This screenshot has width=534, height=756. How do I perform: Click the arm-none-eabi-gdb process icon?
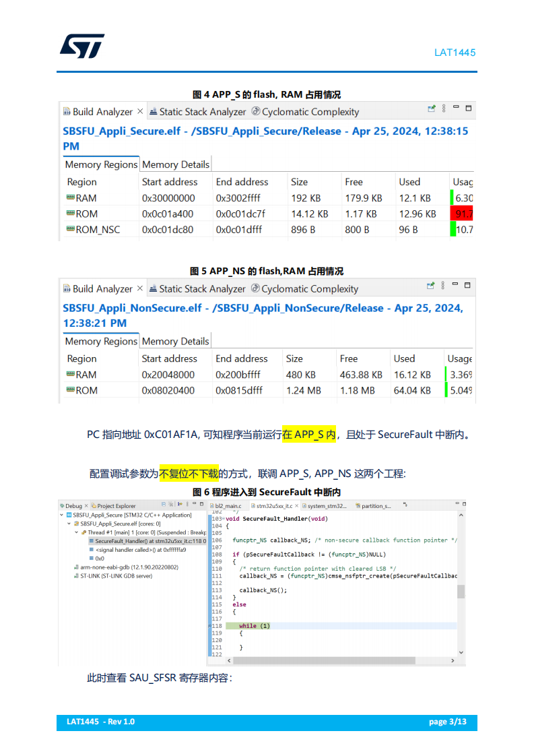[75, 567]
